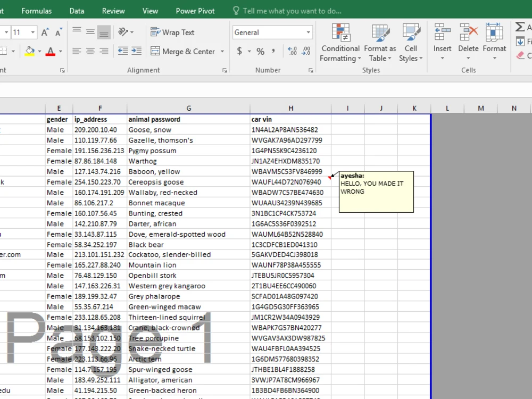
Task: Increase font size with the larger A icon
Action: 45,32
